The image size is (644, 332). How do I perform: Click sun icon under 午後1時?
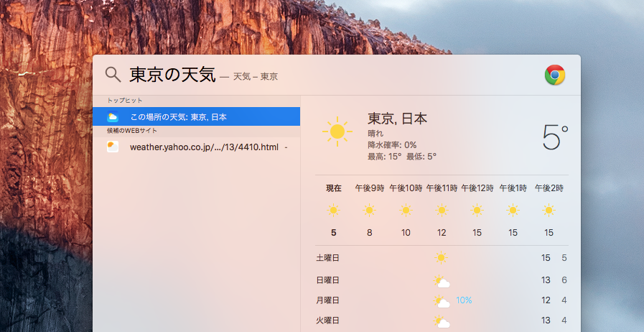coord(513,211)
